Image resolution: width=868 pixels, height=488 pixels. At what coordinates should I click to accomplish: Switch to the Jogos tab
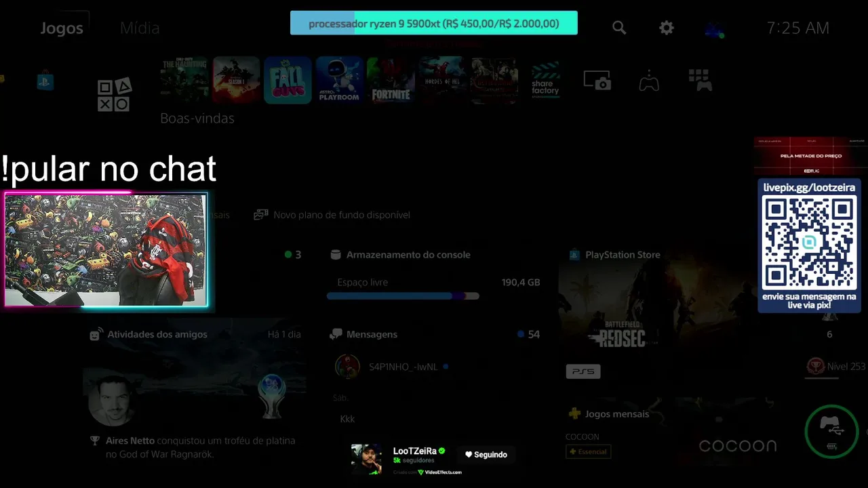click(x=62, y=28)
